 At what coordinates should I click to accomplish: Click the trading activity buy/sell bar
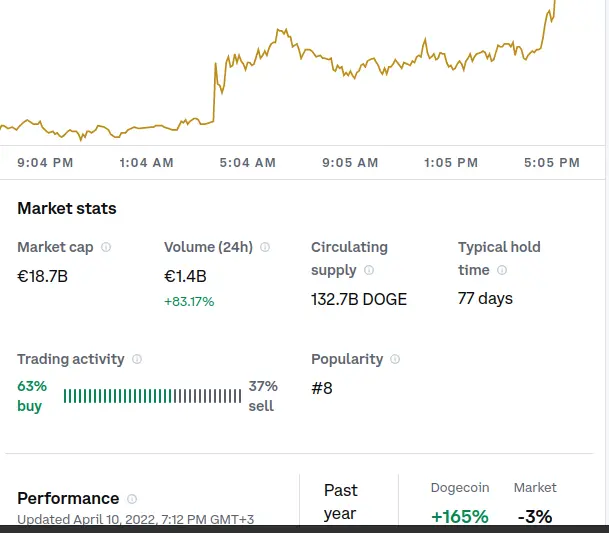coord(152,396)
